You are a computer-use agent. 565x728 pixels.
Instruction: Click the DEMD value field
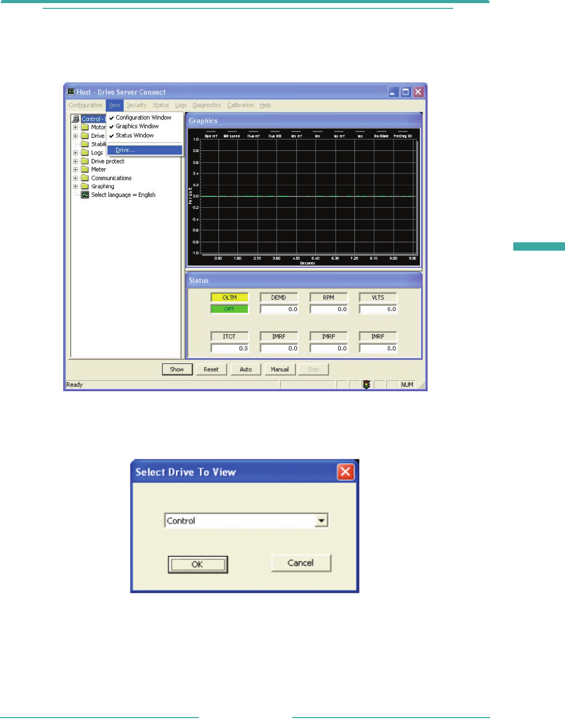[279, 309]
